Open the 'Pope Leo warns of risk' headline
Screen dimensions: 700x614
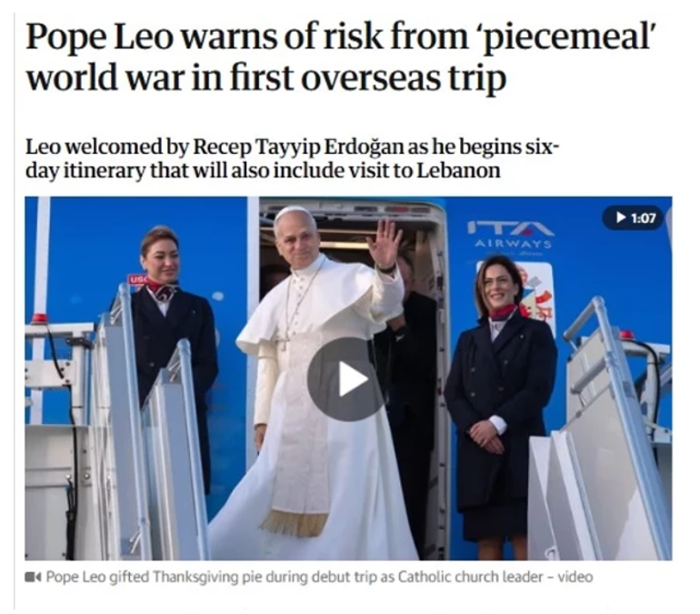[342, 57]
